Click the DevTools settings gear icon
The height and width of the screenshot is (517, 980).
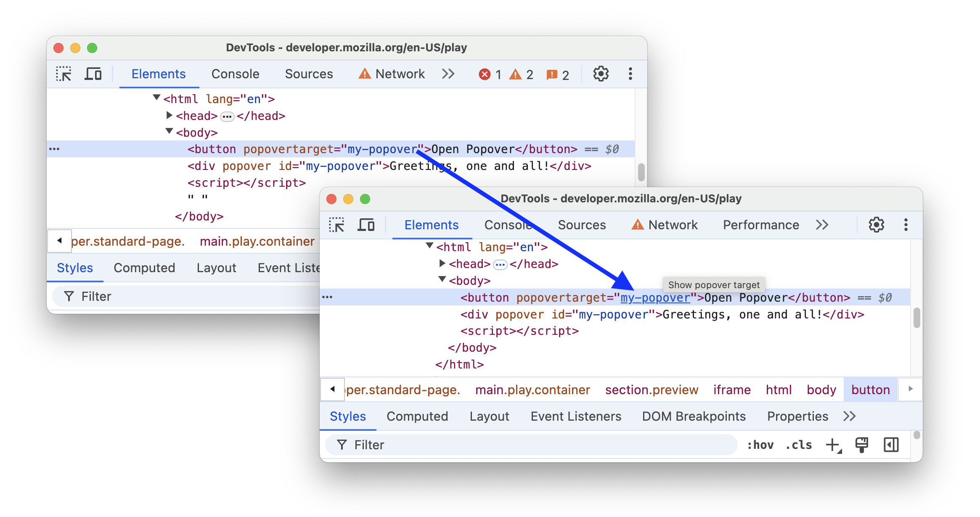[x=876, y=225]
